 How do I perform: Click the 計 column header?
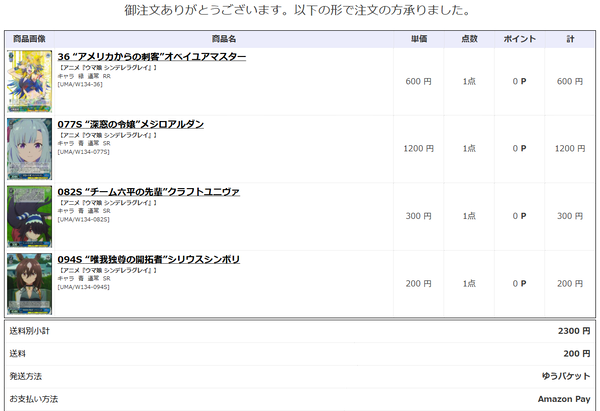(570, 39)
